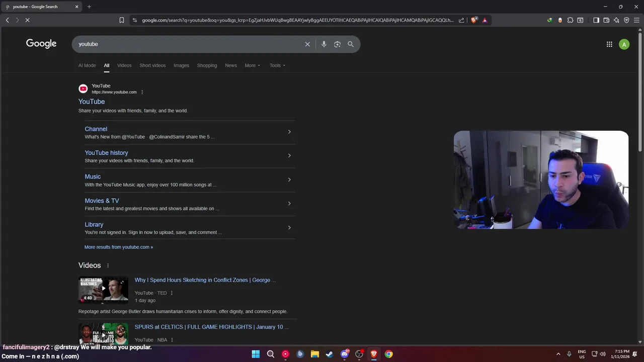Stop loading the page
The height and width of the screenshot is (362, 644).
(x=28, y=20)
